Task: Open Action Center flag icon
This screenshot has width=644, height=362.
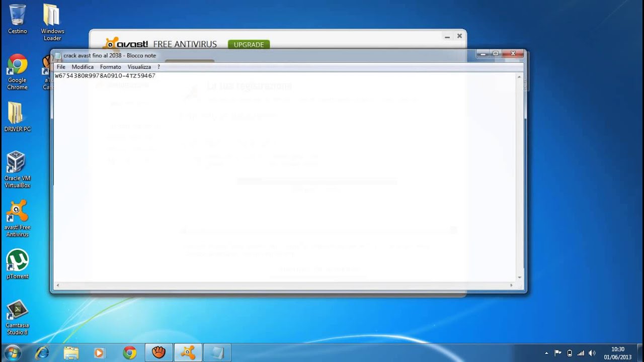Action: [x=558, y=353]
